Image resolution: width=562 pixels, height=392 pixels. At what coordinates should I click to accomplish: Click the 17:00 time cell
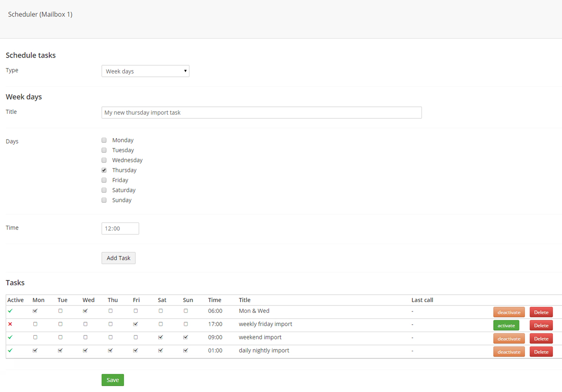coord(215,324)
